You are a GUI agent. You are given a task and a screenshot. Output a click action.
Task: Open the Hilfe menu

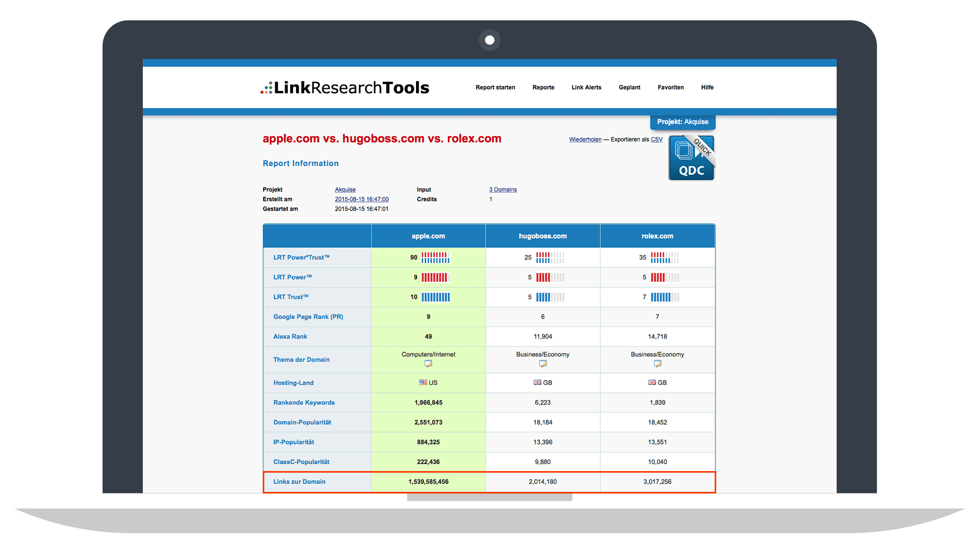[707, 88]
